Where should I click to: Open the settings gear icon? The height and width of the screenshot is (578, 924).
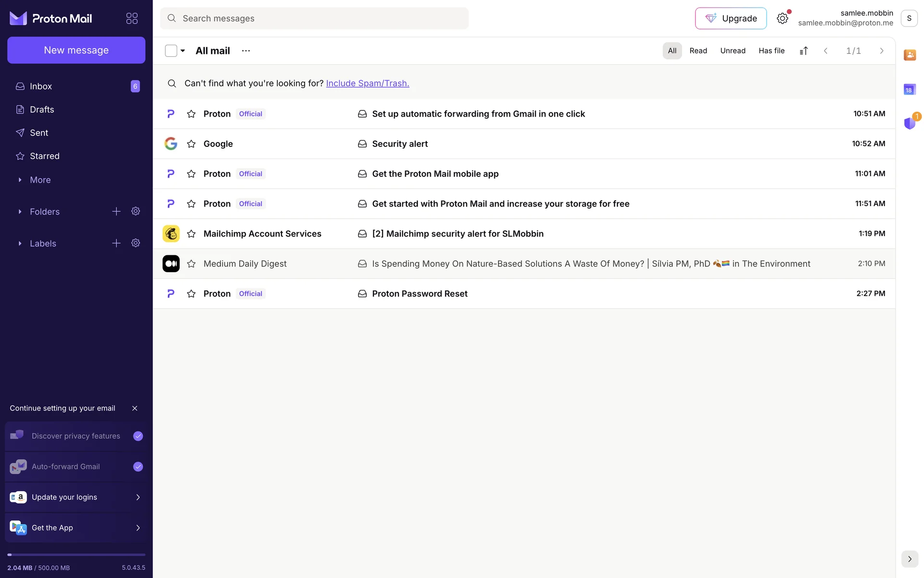782,18
